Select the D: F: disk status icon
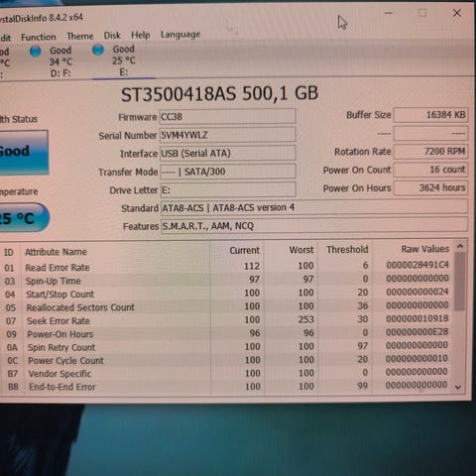 [x=36, y=52]
